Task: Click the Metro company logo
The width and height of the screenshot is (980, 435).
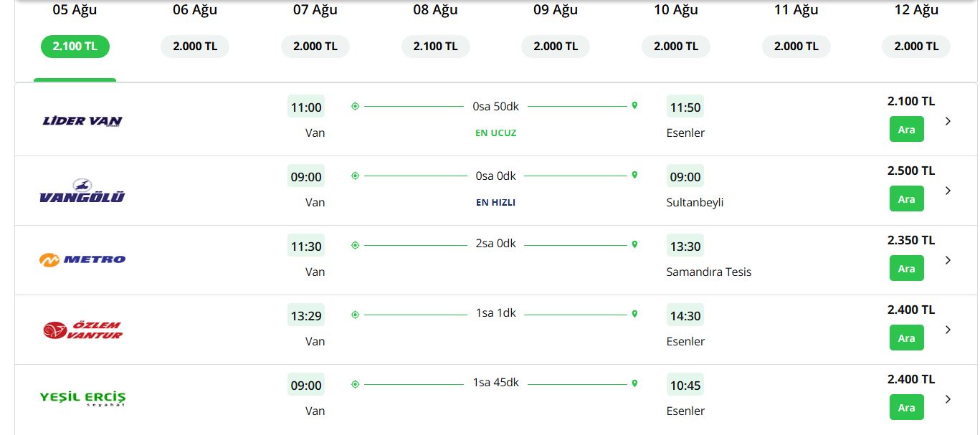Action: [82, 259]
